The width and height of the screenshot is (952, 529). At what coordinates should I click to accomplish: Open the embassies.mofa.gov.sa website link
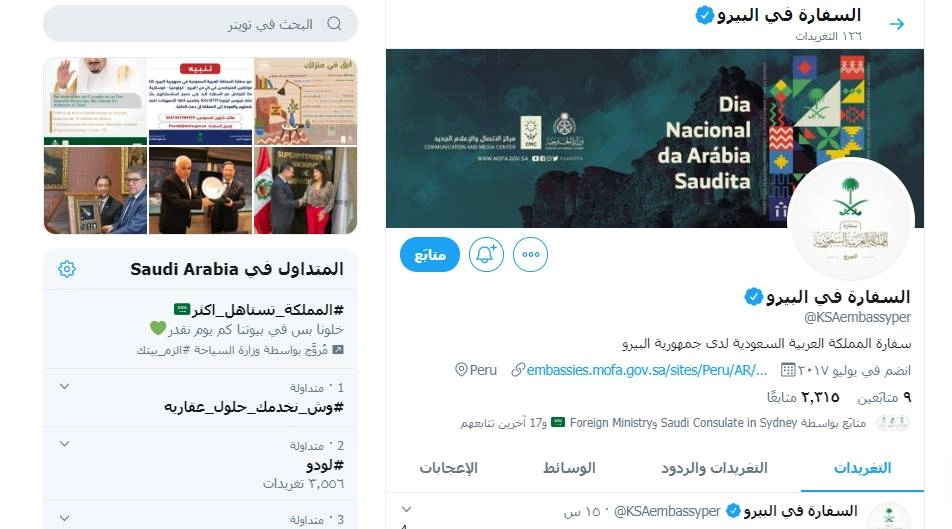click(647, 370)
